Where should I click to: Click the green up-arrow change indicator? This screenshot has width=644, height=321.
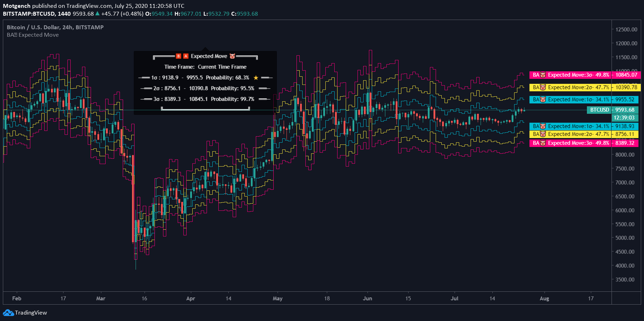click(97, 14)
